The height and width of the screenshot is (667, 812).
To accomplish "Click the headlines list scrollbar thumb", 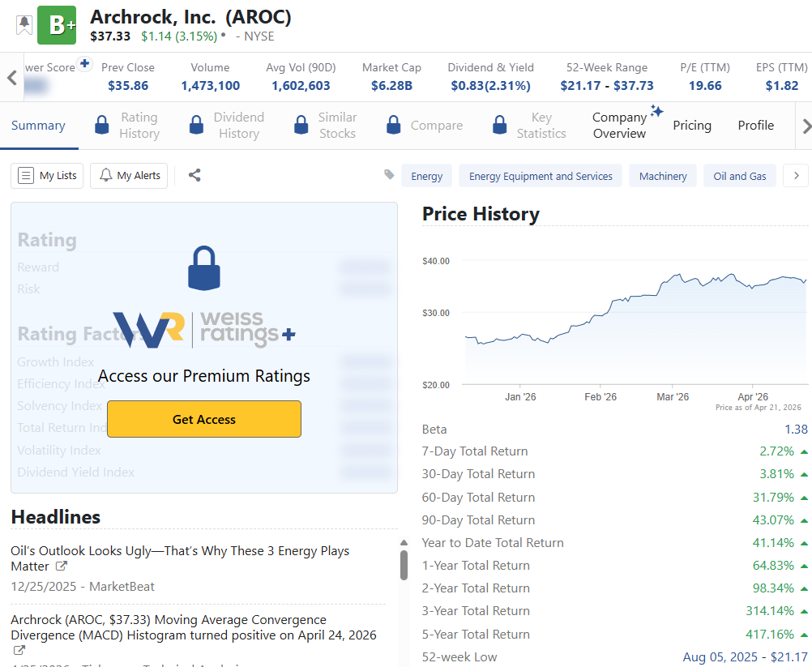I will tap(404, 565).
